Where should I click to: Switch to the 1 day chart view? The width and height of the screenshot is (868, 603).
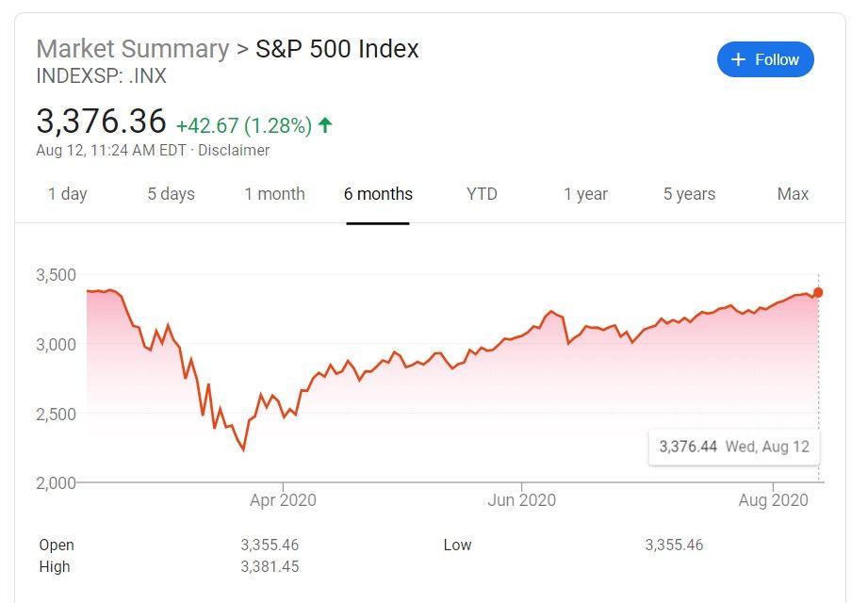pyautogui.click(x=67, y=194)
